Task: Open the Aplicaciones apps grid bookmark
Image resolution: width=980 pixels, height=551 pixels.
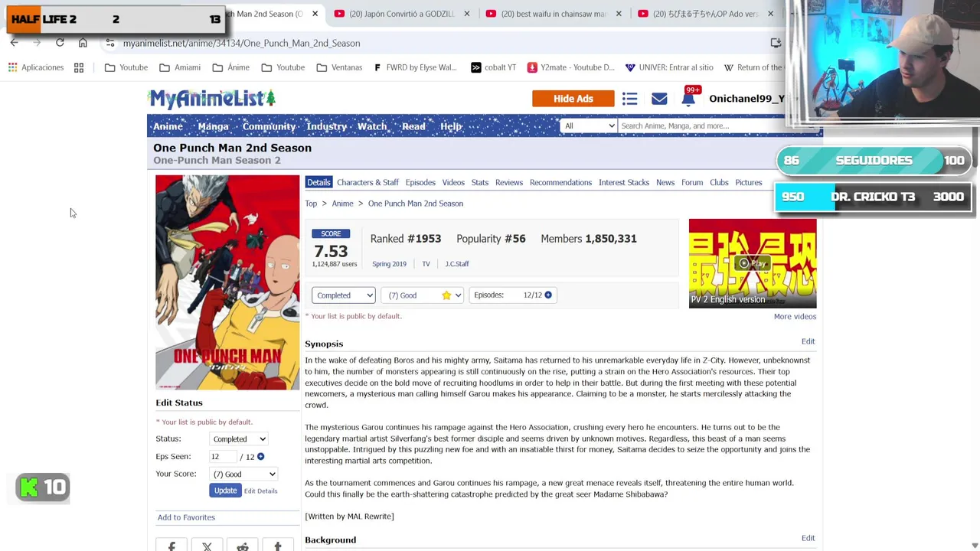Action: [36, 67]
